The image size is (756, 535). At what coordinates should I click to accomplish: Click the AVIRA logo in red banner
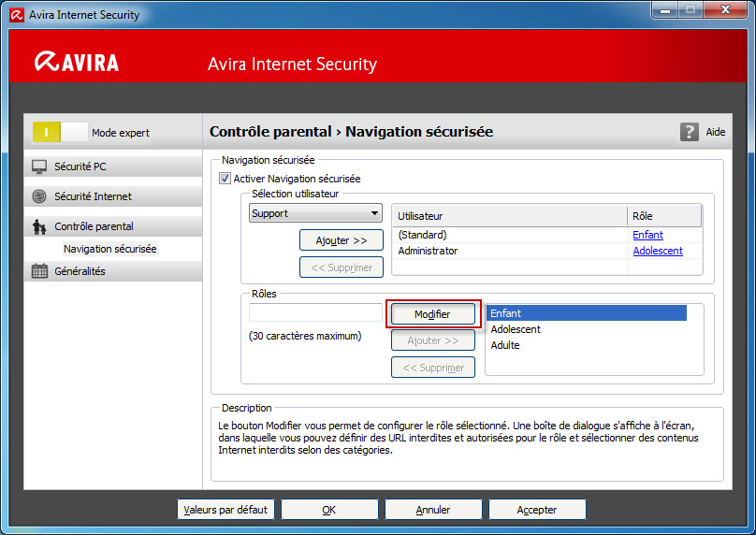[77, 62]
